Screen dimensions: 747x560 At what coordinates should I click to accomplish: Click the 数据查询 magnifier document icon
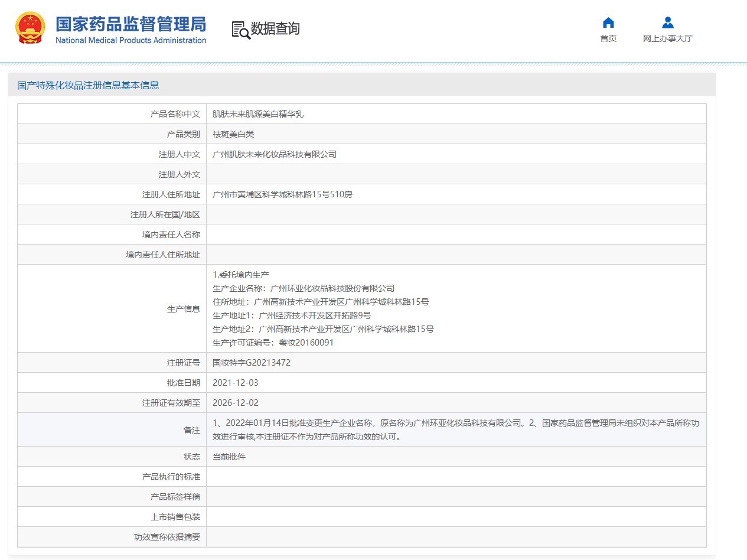coord(240,30)
